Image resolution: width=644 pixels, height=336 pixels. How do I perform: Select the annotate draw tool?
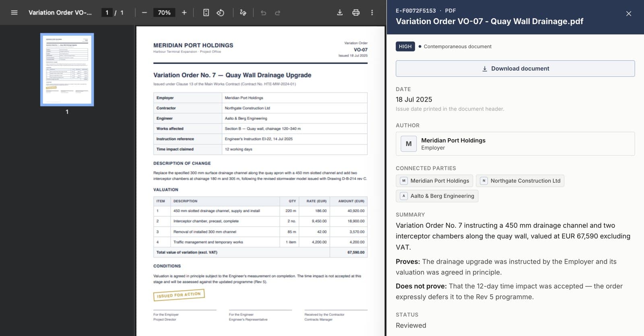(x=243, y=12)
